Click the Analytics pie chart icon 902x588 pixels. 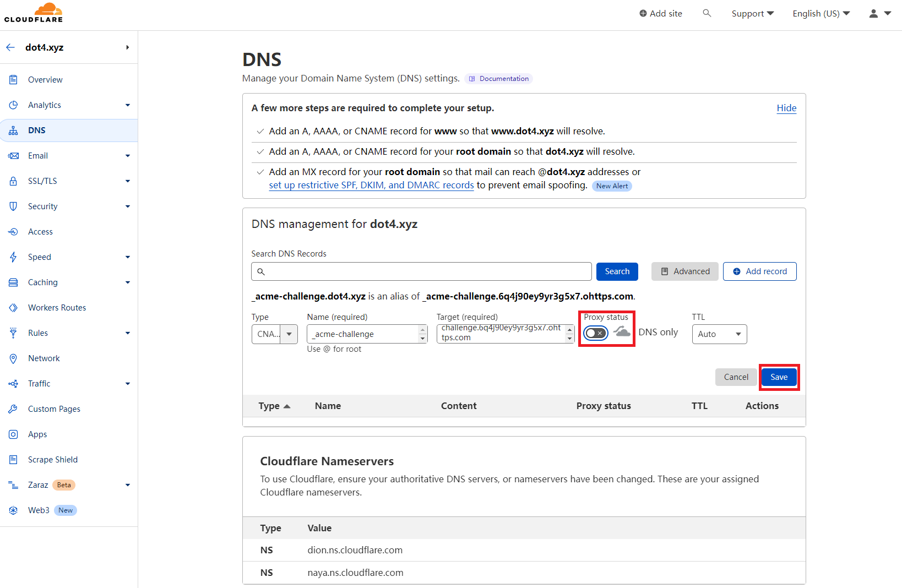13,105
